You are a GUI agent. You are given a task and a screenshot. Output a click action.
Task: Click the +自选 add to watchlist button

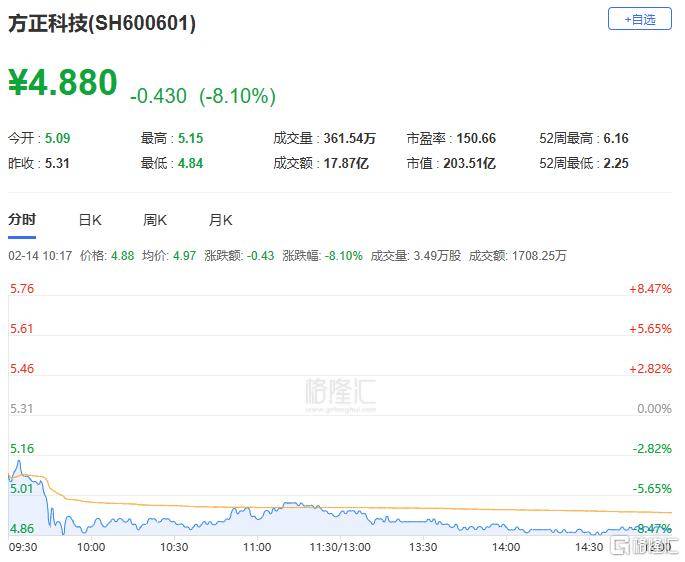point(640,19)
